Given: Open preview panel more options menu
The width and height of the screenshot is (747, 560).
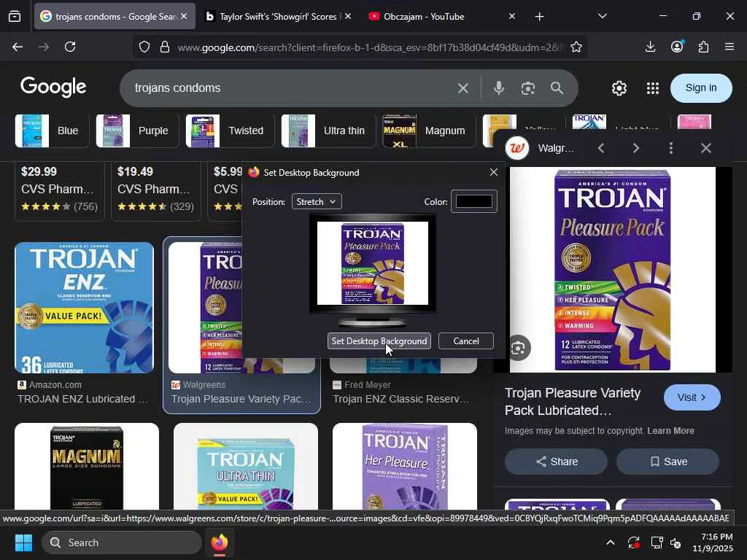Looking at the screenshot, I should click(671, 148).
